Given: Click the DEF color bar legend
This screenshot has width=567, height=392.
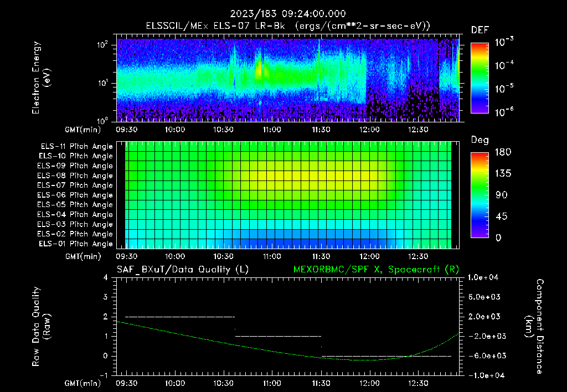Looking at the screenshot, I should click(480, 78).
